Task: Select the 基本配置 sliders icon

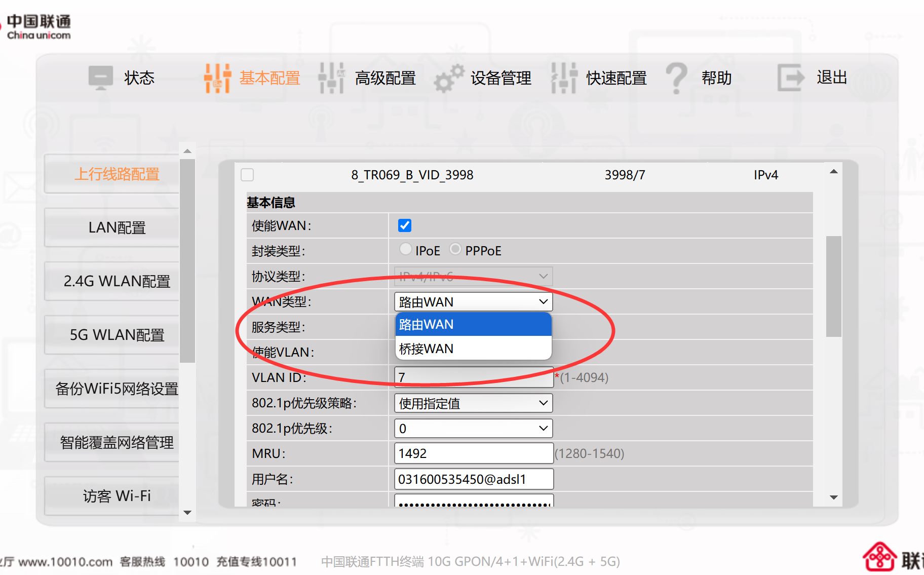Action: pyautogui.click(x=216, y=77)
